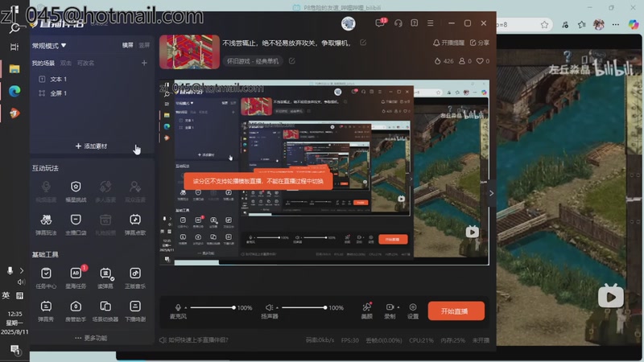Screen dimensions: 644x362
Task: Click the stream cover thumbnail
Action: 189,51
